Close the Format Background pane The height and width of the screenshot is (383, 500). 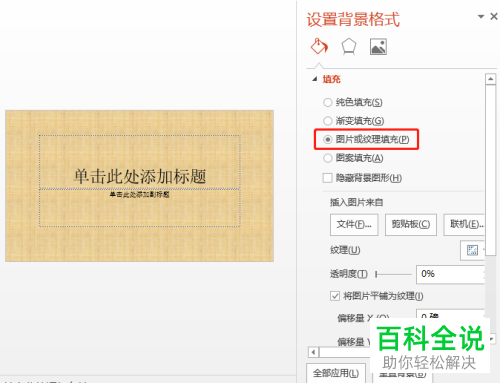point(494,16)
